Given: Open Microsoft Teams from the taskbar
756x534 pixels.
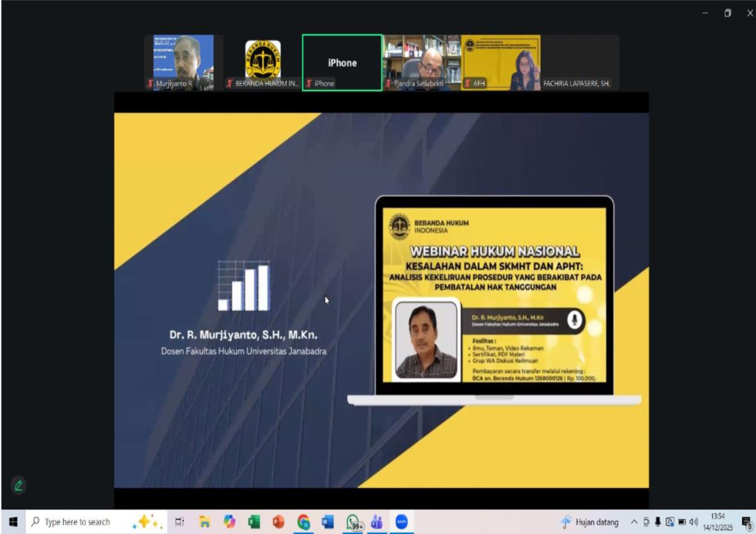Looking at the screenshot, I should pyautogui.click(x=377, y=522).
